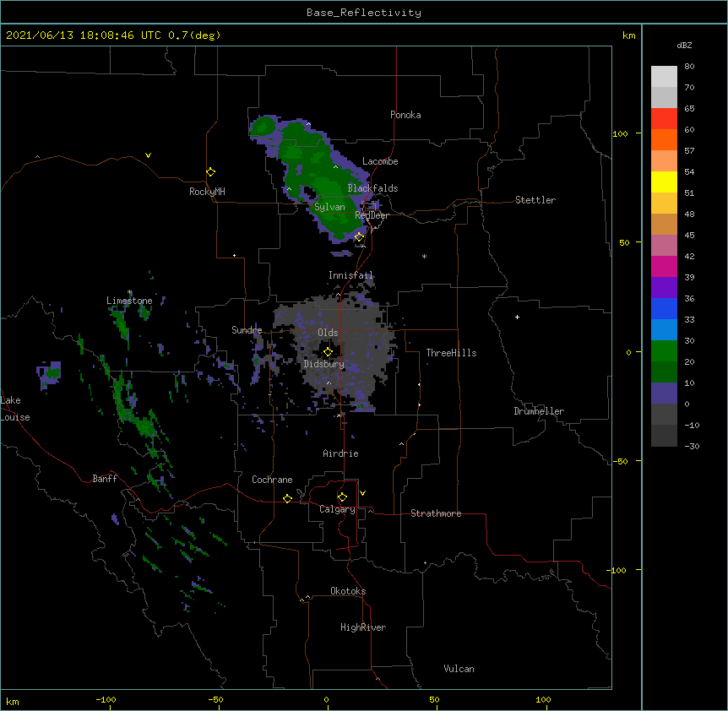Screen dimensions: 728x711
Task: Click the Airdrie city label
Action: coord(340,453)
